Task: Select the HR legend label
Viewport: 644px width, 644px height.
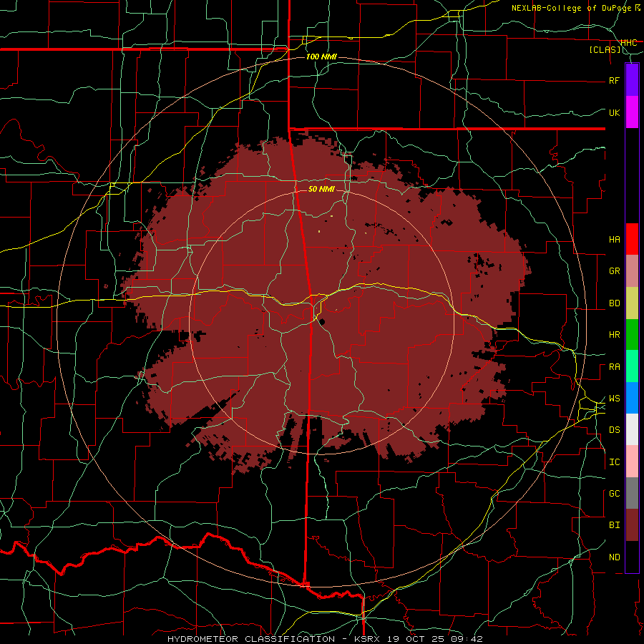Action: tap(614, 335)
